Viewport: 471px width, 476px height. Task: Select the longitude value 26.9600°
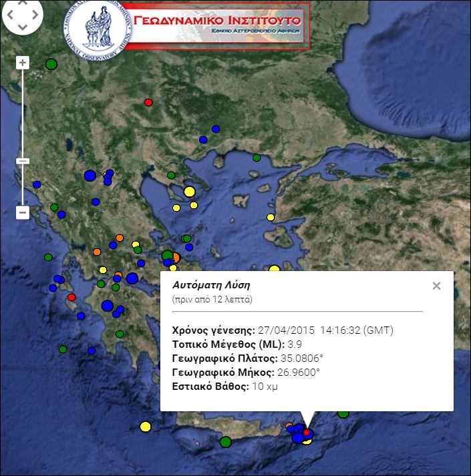click(x=299, y=372)
